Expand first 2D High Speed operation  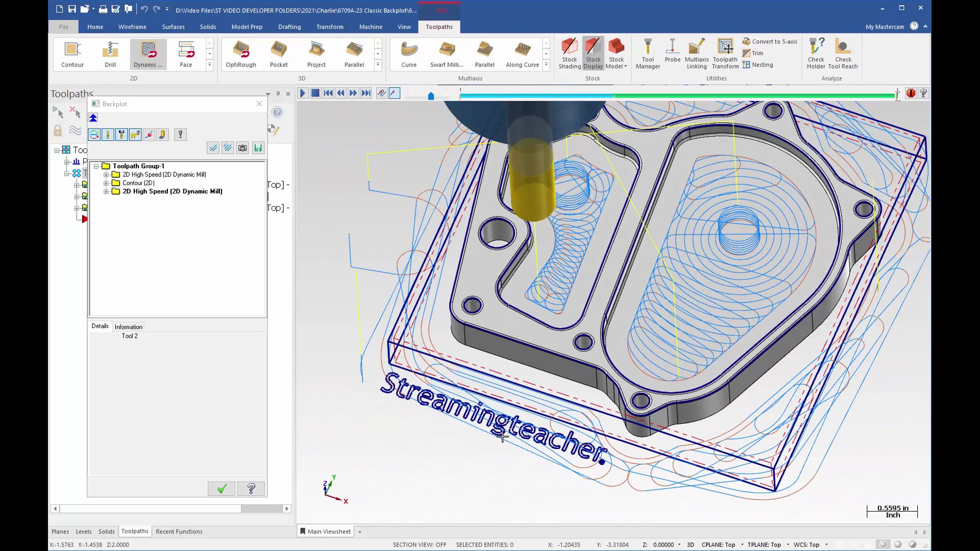[106, 174]
